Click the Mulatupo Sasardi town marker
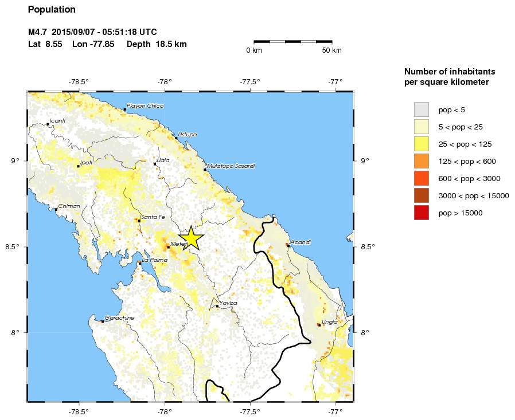Image resolution: width=515 pixels, height=420 pixels. click(205, 170)
